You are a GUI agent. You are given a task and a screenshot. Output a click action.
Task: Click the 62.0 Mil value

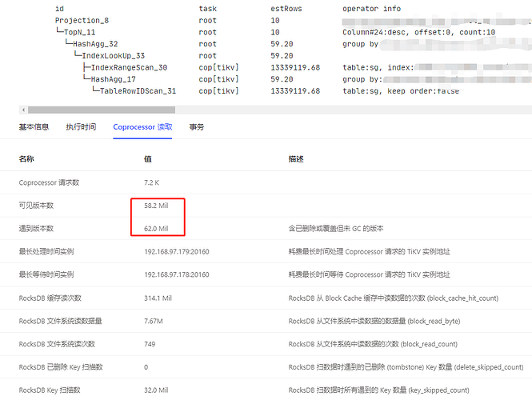(156, 228)
